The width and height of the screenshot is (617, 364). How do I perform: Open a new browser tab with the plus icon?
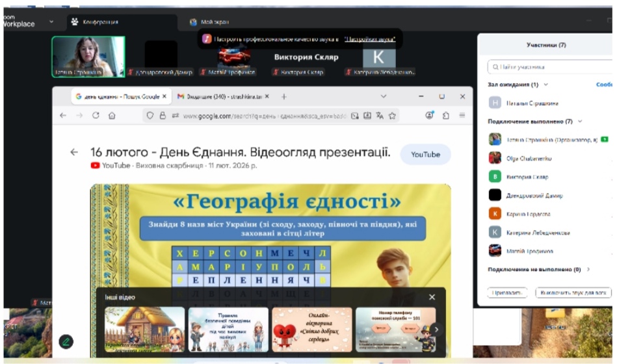coord(283,96)
